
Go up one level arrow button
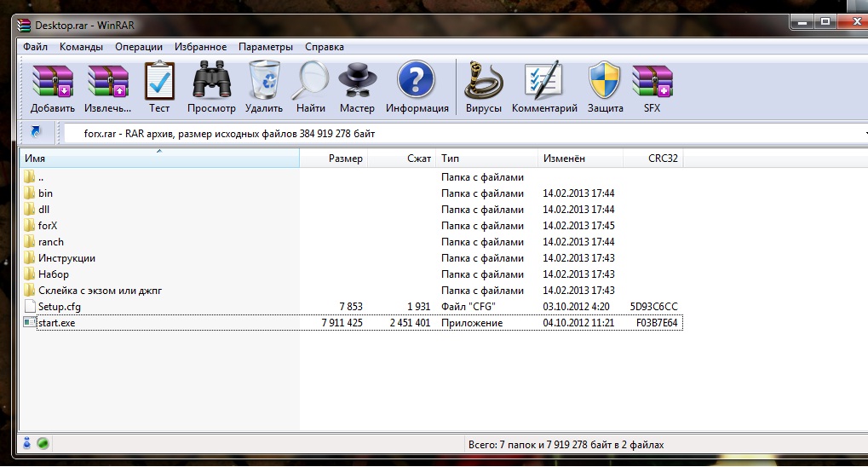click(x=36, y=132)
